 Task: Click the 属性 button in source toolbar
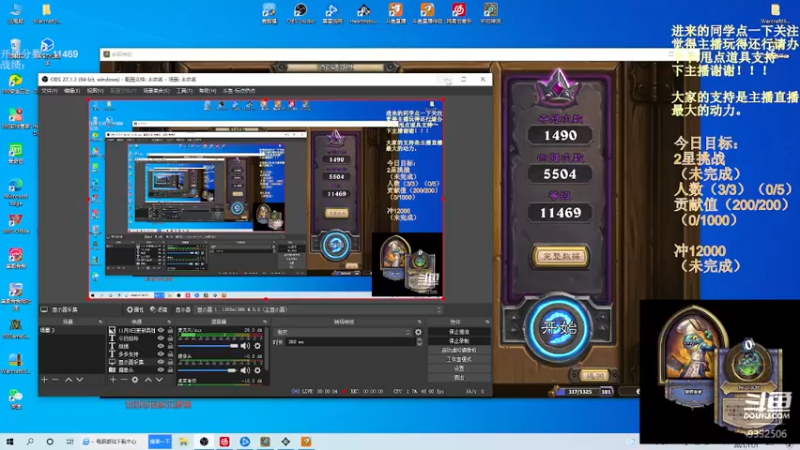[135, 310]
